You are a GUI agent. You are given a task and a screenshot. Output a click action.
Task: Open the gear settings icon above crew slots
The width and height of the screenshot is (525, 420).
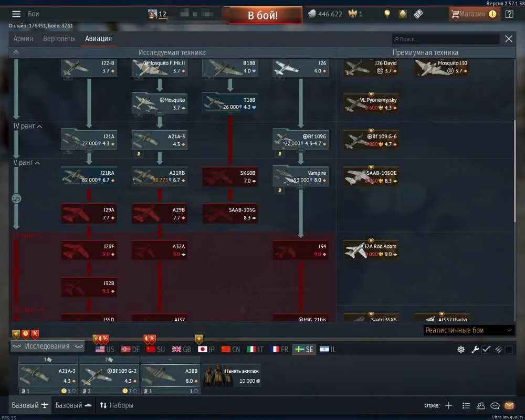click(x=461, y=350)
